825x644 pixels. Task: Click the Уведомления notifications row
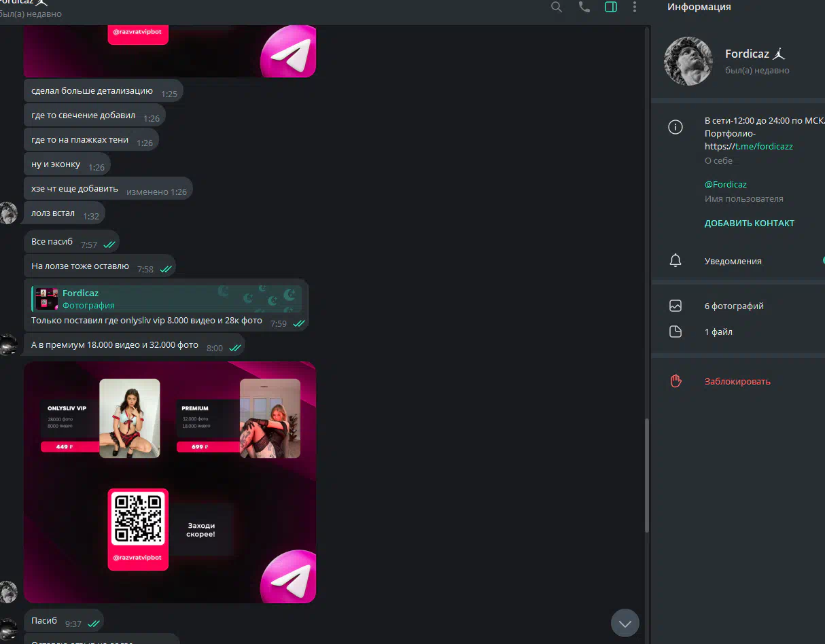click(738, 261)
